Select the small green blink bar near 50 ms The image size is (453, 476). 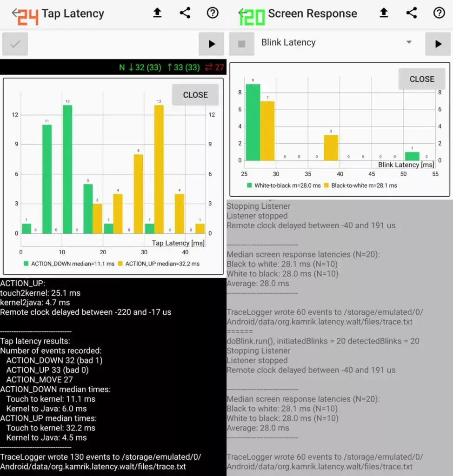412,156
